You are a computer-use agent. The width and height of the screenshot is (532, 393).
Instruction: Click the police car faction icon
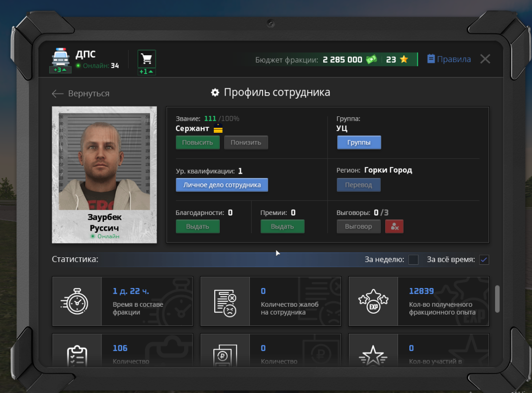click(x=60, y=58)
